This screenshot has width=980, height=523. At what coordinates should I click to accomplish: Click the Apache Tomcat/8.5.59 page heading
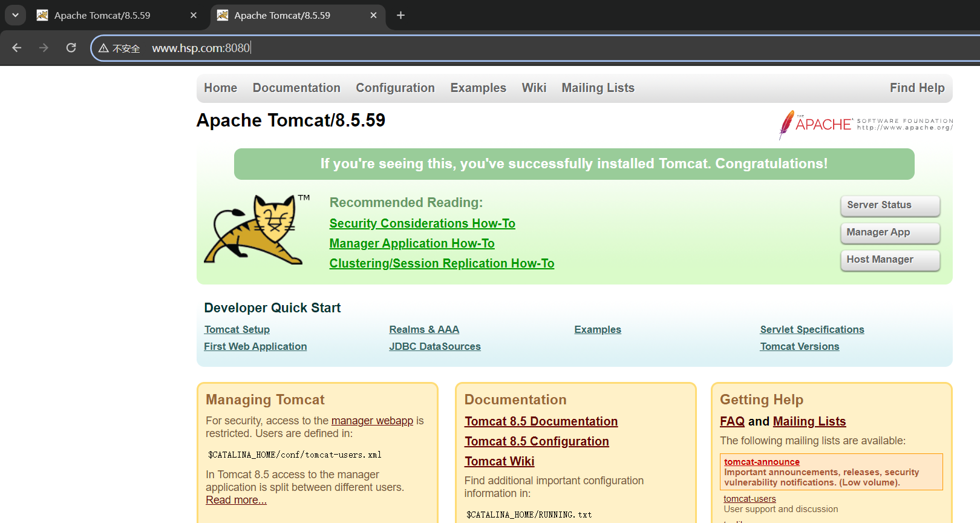click(291, 120)
